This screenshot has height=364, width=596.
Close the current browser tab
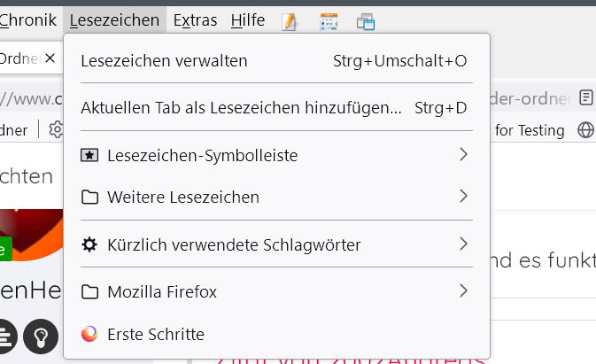click(50, 58)
